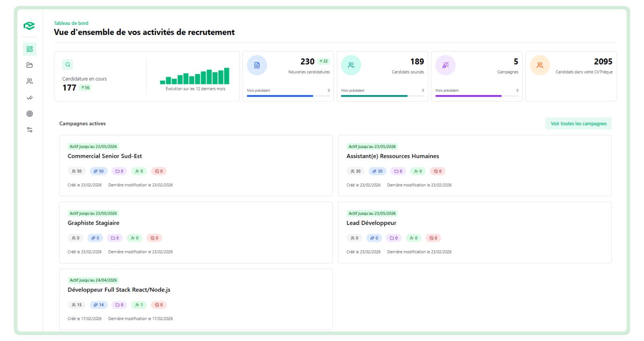Open the Lead Développeur campaign
The width and height of the screenshot is (644, 341).
pyautogui.click(x=371, y=223)
